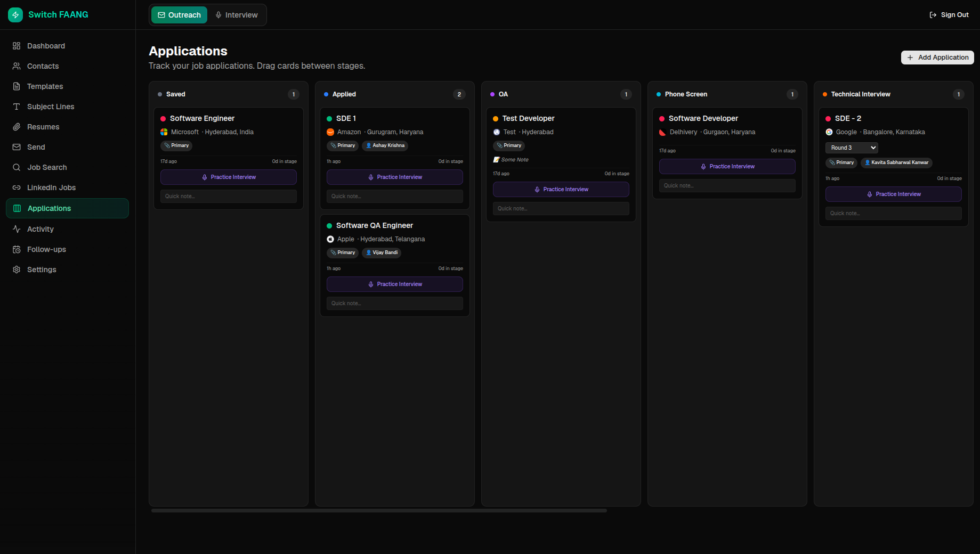Viewport: 980px width, 554px height.
Task: Click Practice Interview on Test Developer card
Action: pos(561,189)
